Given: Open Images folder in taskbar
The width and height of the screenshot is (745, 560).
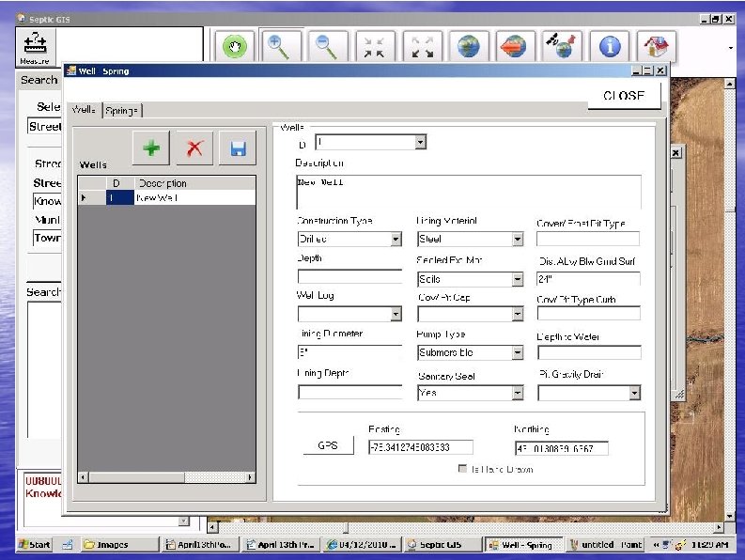Looking at the screenshot, I should [x=118, y=545].
